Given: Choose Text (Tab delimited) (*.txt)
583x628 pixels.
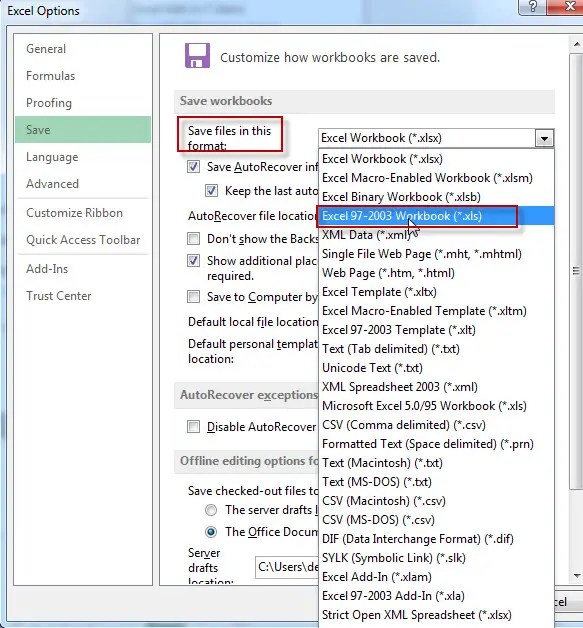Looking at the screenshot, I should (436, 349).
